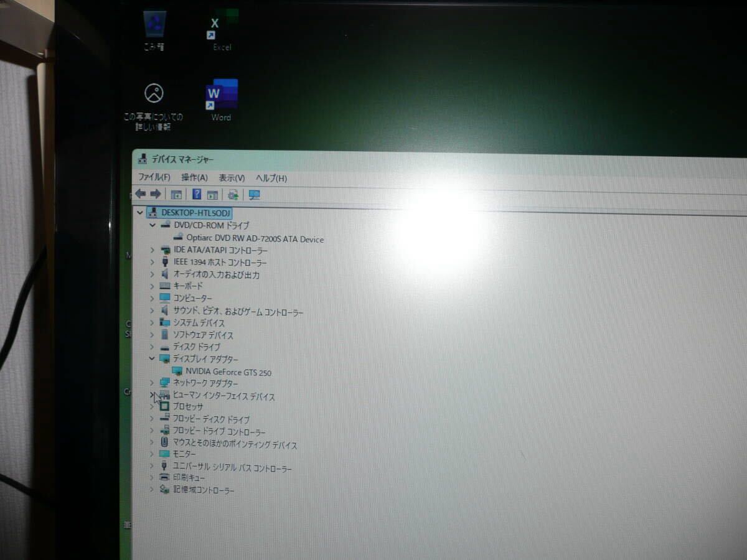The height and width of the screenshot is (560, 747).
Task: Open the 表示(V) menu
Action: pos(232,178)
